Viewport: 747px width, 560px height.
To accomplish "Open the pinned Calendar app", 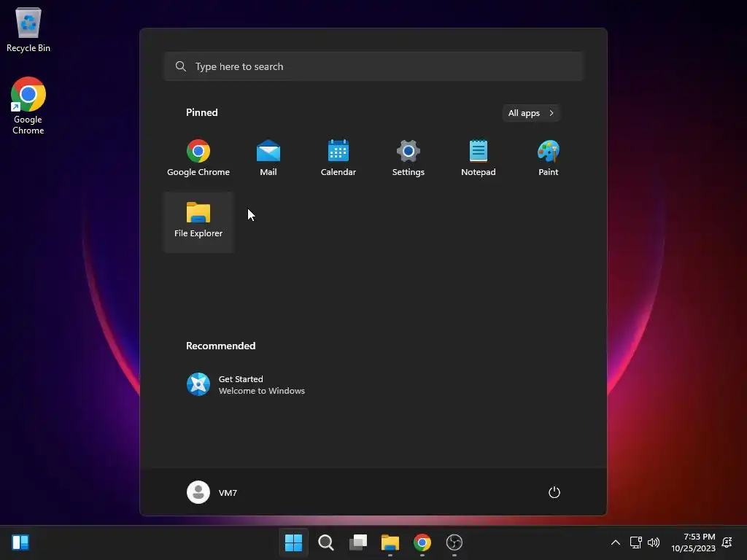I will click(x=338, y=158).
